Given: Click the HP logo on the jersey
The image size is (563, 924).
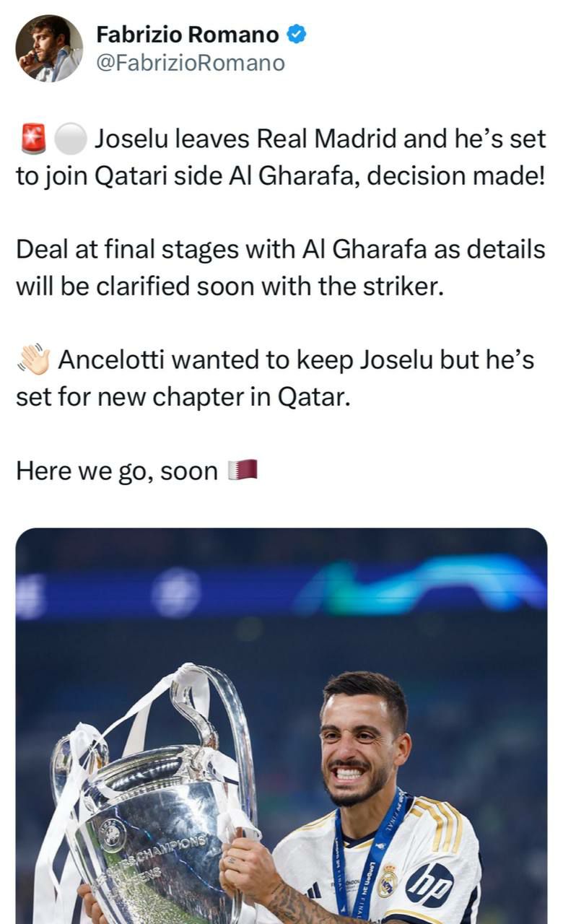Looking at the screenshot, I should [429, 885].
